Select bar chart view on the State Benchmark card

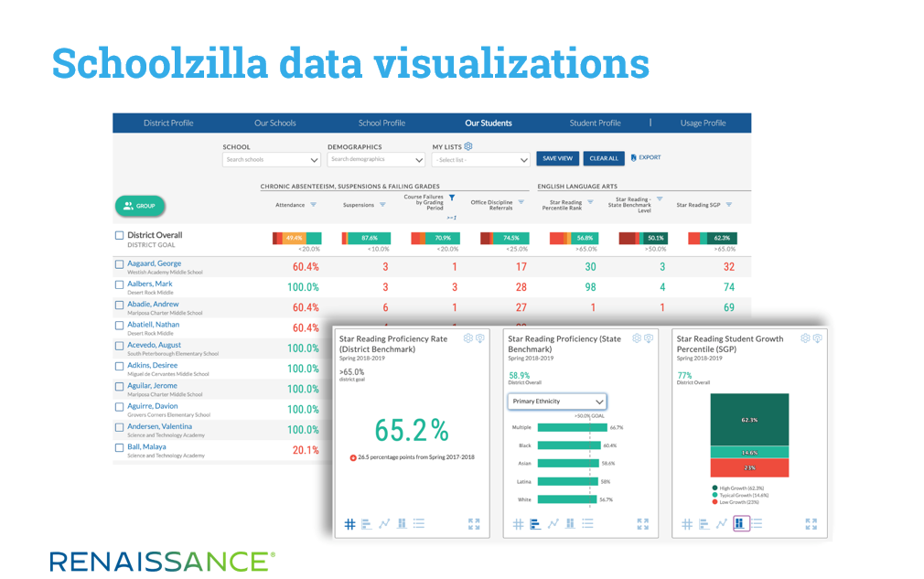[535, 523]
